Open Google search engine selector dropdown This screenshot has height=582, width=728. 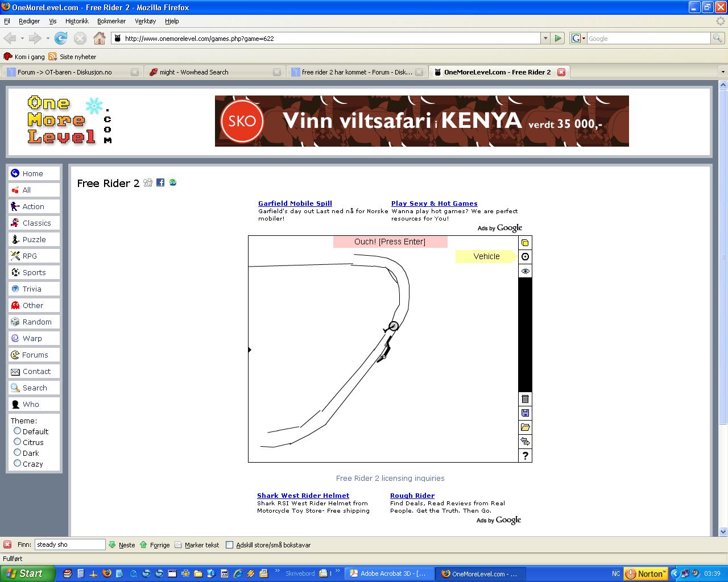[x=578, y=38]
